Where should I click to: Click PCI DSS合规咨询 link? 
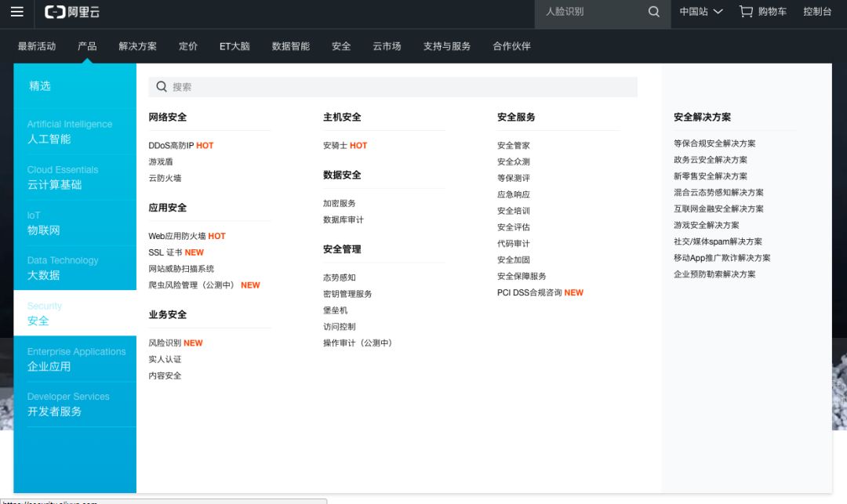point(529,292)
